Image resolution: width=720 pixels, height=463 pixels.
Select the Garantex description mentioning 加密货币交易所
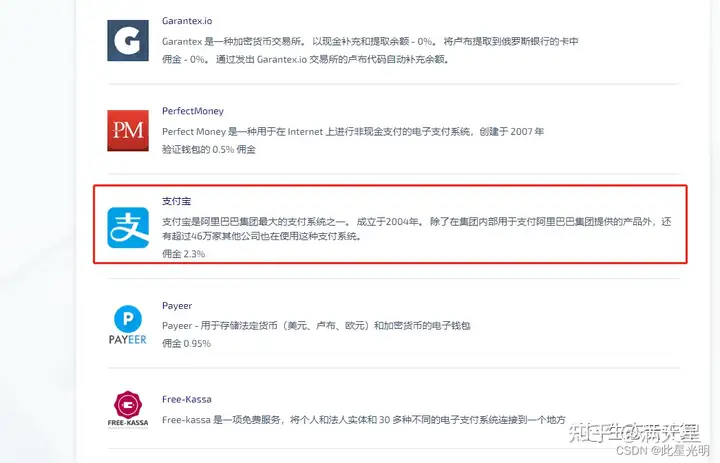[x=370, y=41]
